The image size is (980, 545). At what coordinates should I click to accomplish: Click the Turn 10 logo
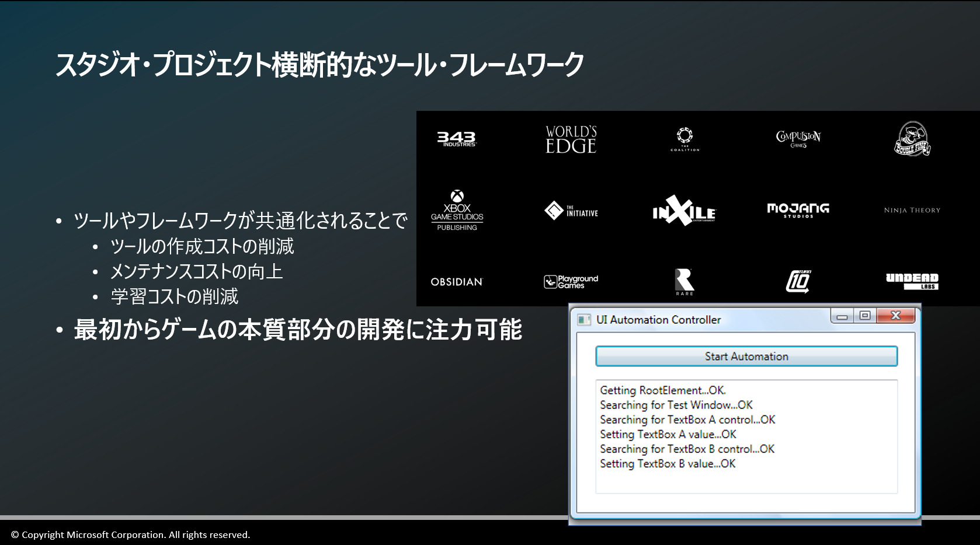798,281
